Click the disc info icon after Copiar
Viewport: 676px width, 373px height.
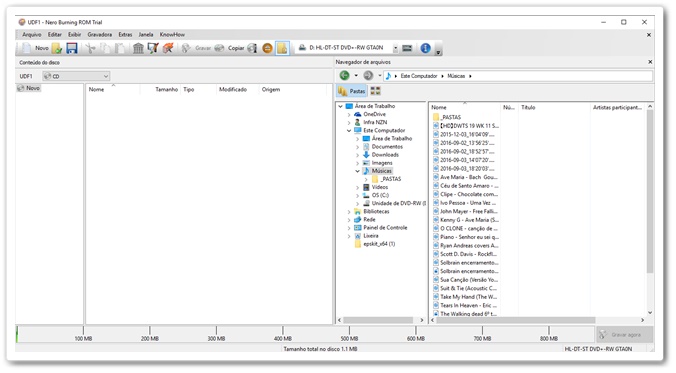click(252, 48)
